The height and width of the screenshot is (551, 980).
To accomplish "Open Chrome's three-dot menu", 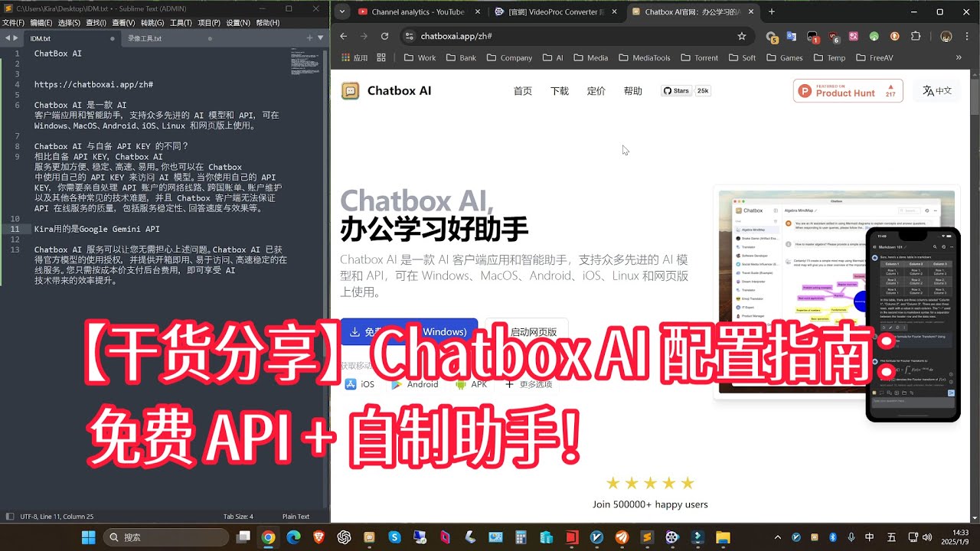I will point(967,36).
